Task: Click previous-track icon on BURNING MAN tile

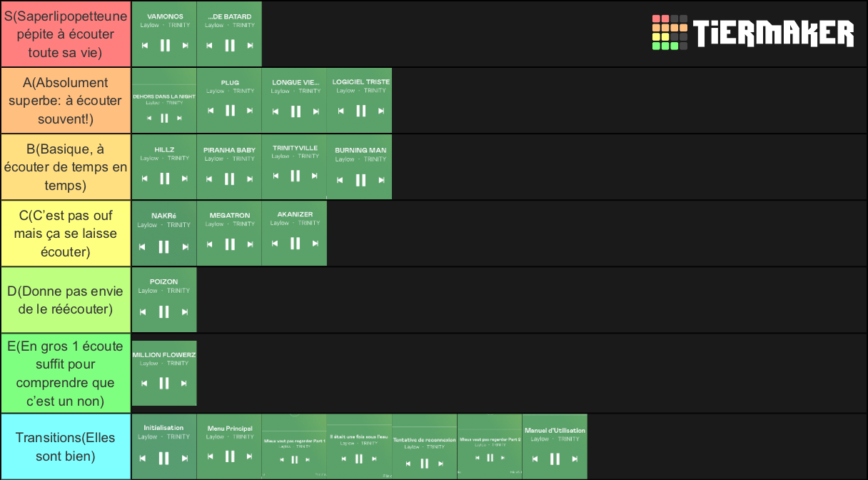Action: tap(340, 179)
